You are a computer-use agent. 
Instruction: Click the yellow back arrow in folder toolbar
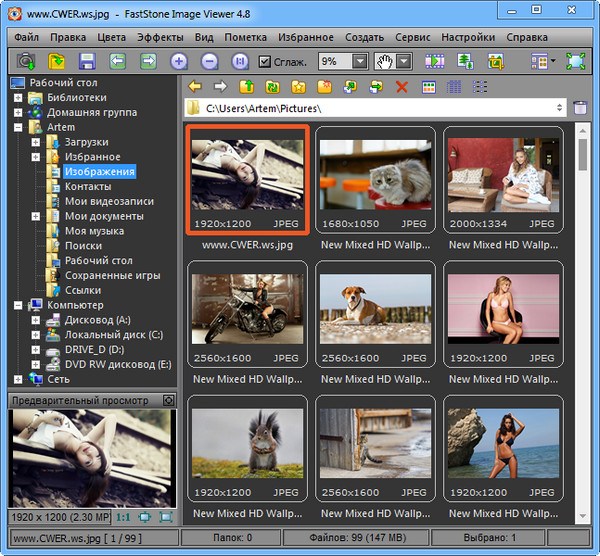pos(194,87)
